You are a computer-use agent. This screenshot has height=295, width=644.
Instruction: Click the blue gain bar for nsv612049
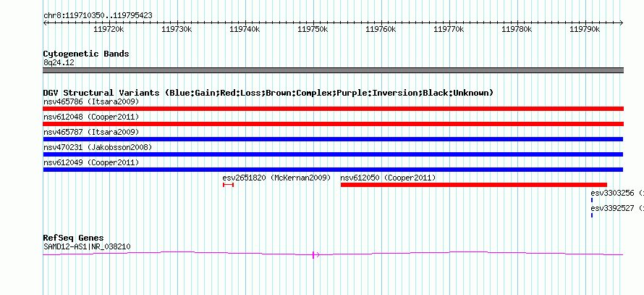[333, 170]
